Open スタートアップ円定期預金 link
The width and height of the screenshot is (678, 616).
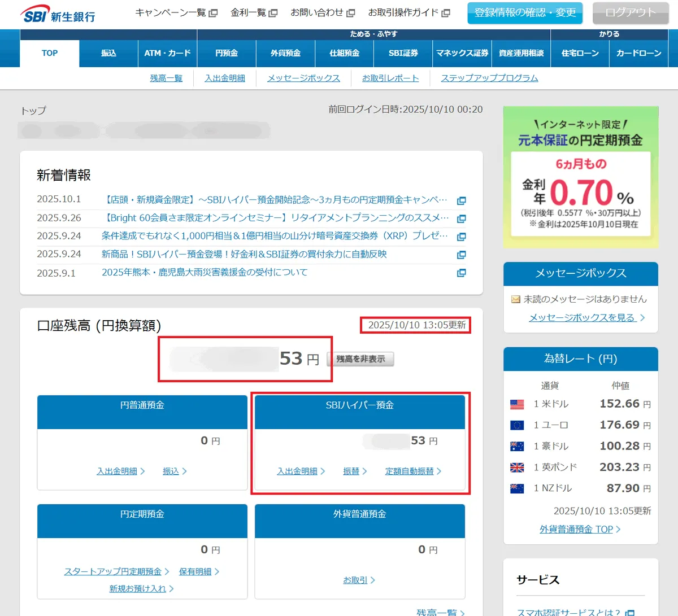click(113, 571)
